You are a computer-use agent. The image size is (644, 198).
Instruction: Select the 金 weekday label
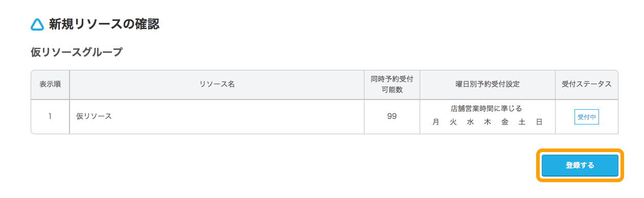(x=505, y=122)
